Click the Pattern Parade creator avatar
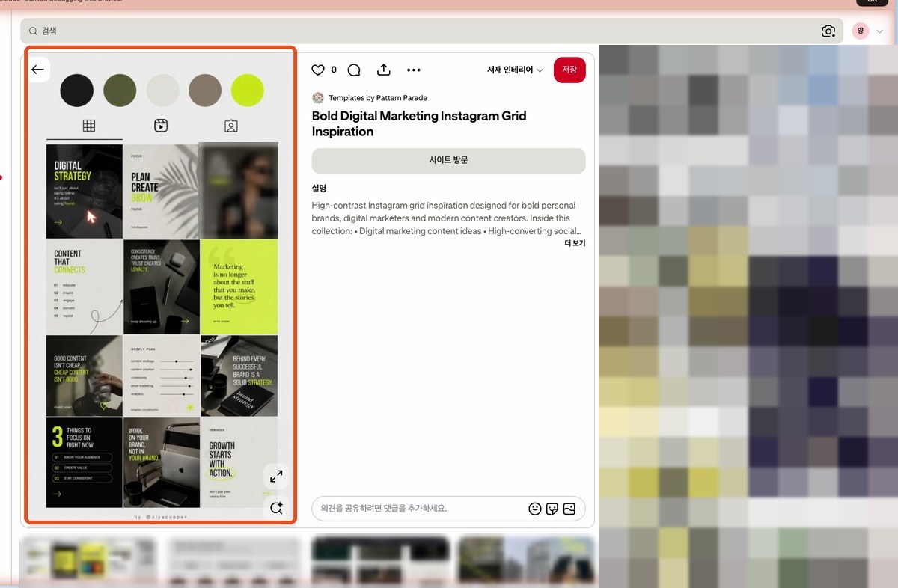Image resolution: width=898 pixels, height=588 pixels. click(318, 98)
